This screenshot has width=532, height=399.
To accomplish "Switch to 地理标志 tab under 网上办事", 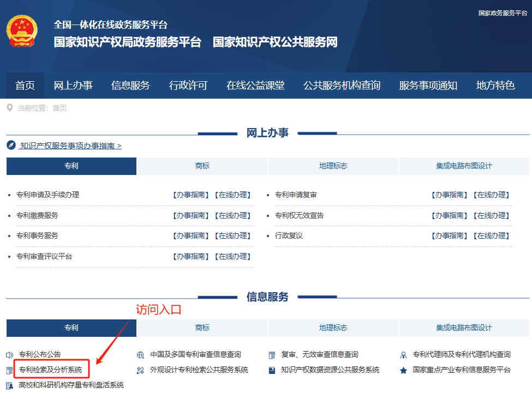I will coord(333,166).
